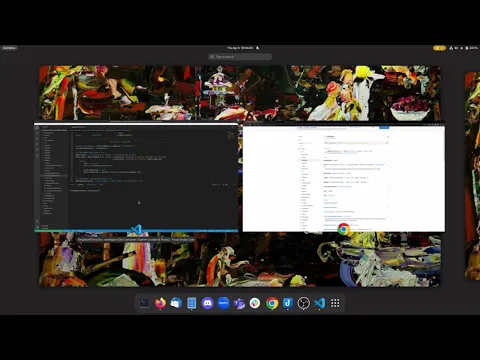Switch to the next workspace on the right
Viewport: 480px width, 360px height.
coord(472,176)
